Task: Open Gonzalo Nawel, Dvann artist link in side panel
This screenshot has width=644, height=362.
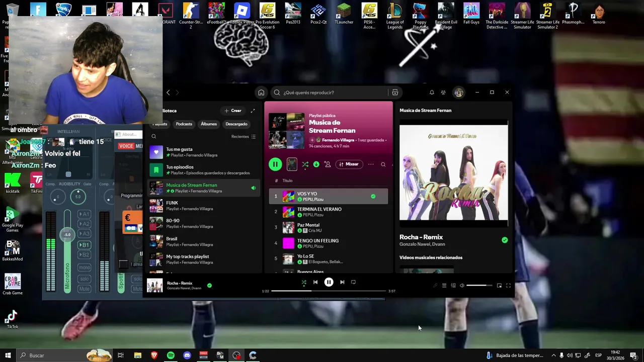Action: tap(422, 244)
